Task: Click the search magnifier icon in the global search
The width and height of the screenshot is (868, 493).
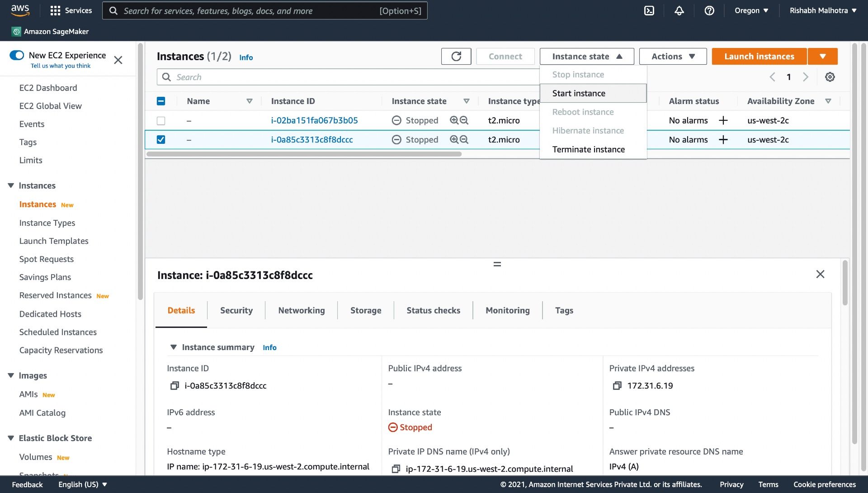Action: (x=113, y=10)
